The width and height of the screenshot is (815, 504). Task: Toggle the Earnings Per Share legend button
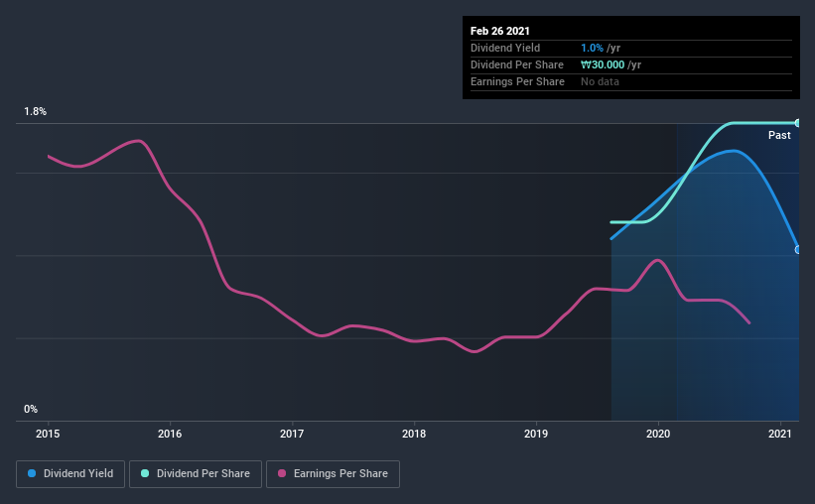click(333, 474)
